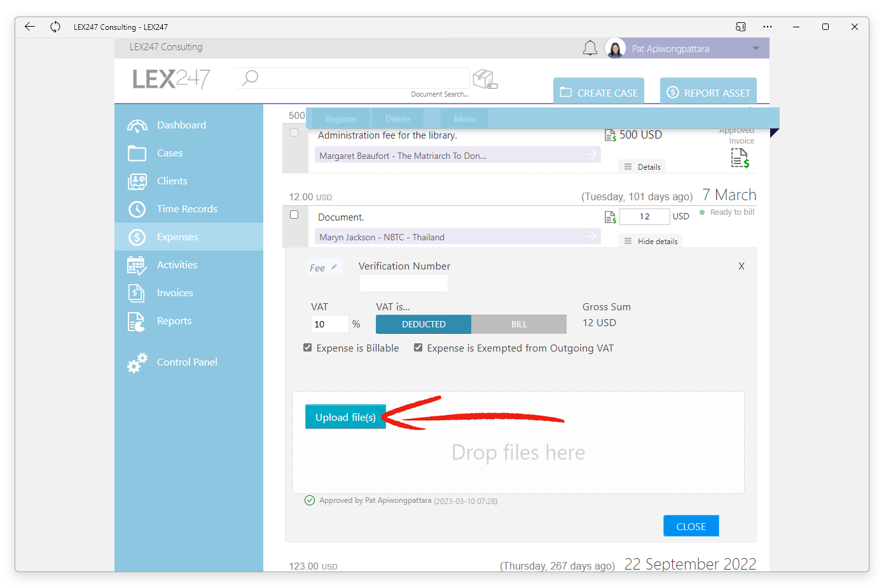Open notifications bell icon
Viewport: 884px width, 588px height.
pos(590,48)
